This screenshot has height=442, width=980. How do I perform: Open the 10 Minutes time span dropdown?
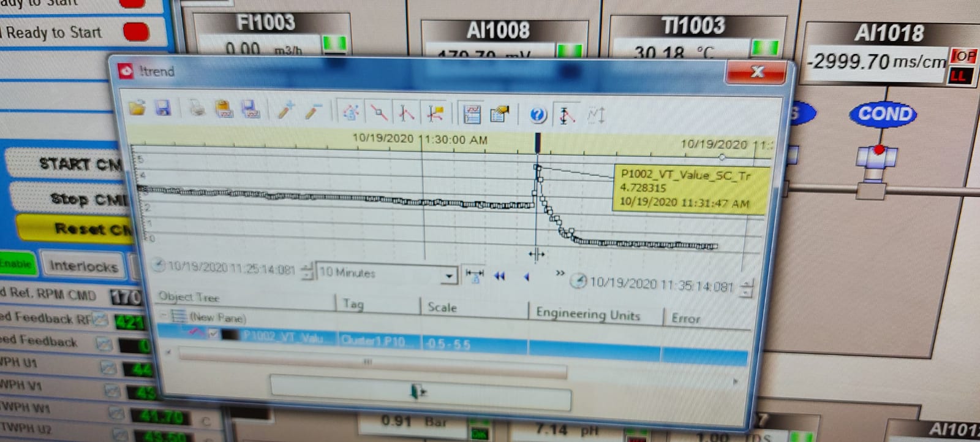449,276
